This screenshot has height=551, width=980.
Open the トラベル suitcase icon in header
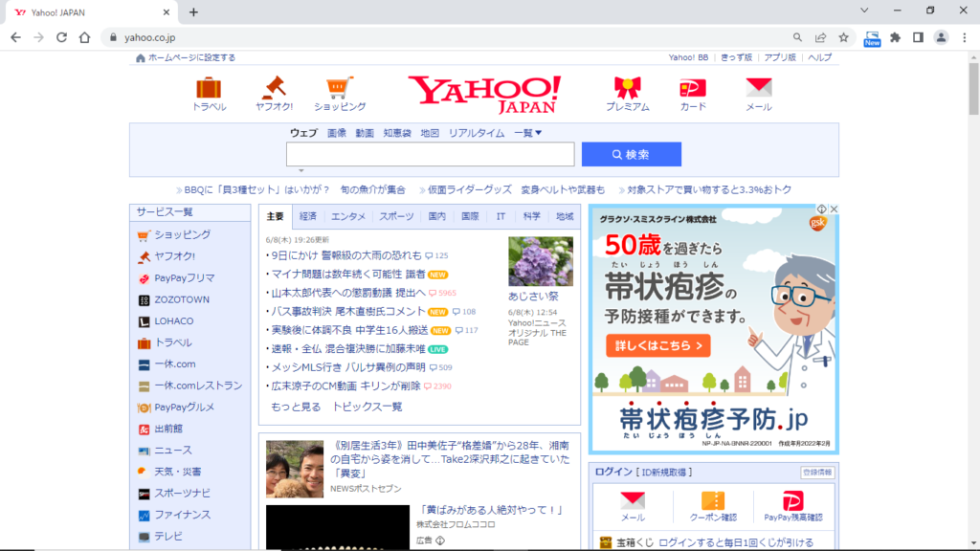coord(209,88)
